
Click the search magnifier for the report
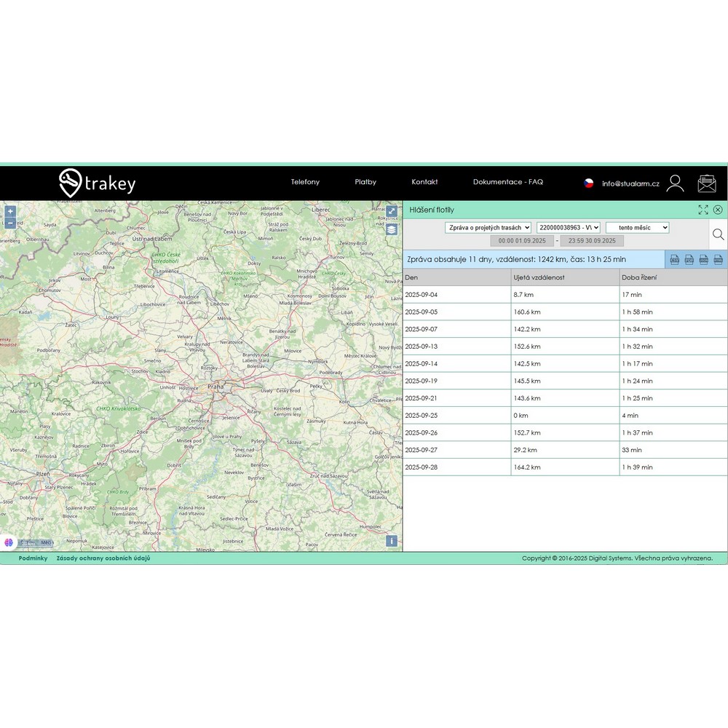click(718, 234)
